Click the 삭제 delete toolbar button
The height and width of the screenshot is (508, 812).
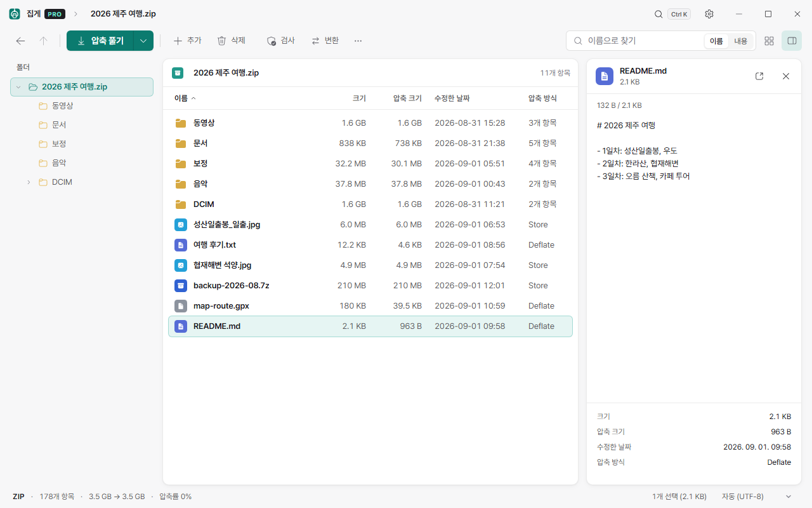pos(231,41)
